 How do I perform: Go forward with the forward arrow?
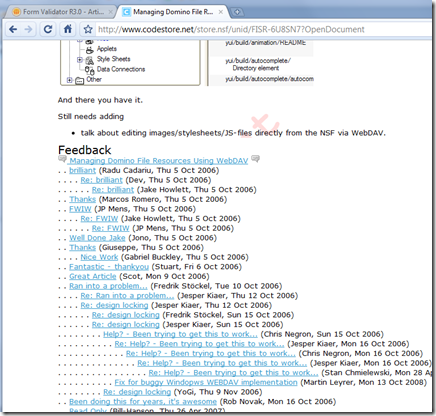coord(29,29)
